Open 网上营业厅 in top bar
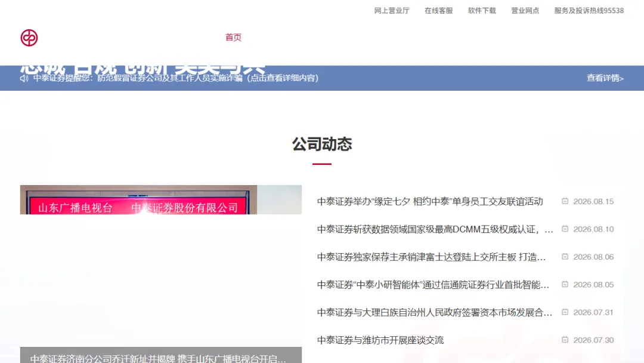This screenshot has height=363, width=644. click(x=391, y=11)
